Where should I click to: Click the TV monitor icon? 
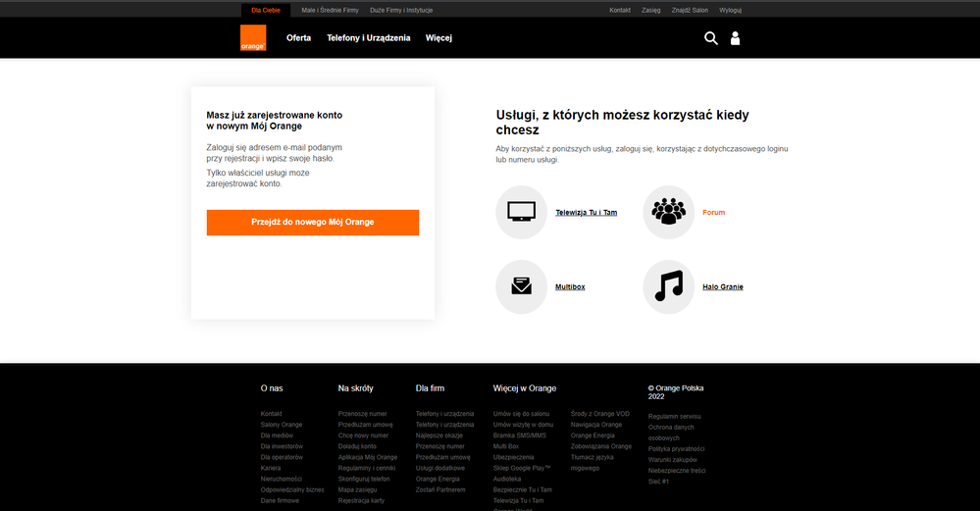[521, 212]
